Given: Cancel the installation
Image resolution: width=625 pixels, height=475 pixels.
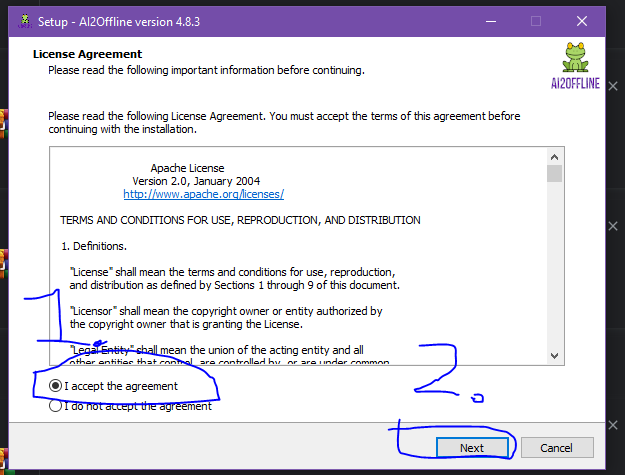Looking at the screenshot, I should (x=555, y=448).
